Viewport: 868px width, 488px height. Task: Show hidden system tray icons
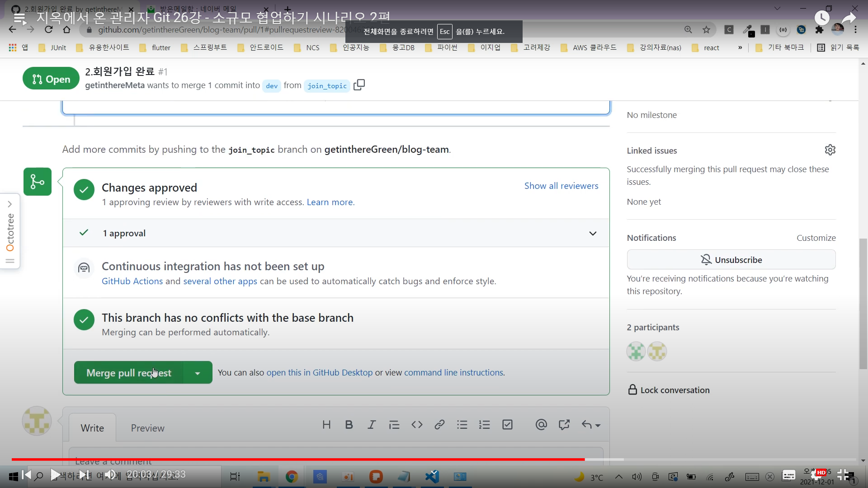click(618, 477)
